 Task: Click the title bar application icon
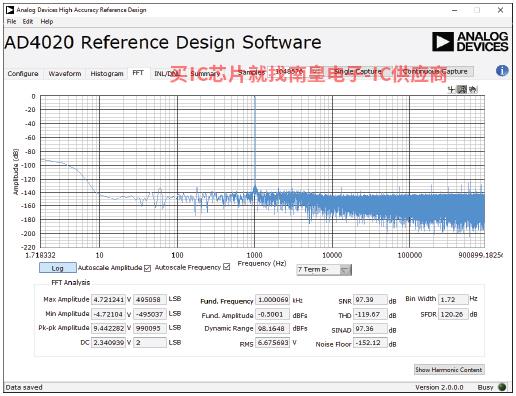point(10,10)
